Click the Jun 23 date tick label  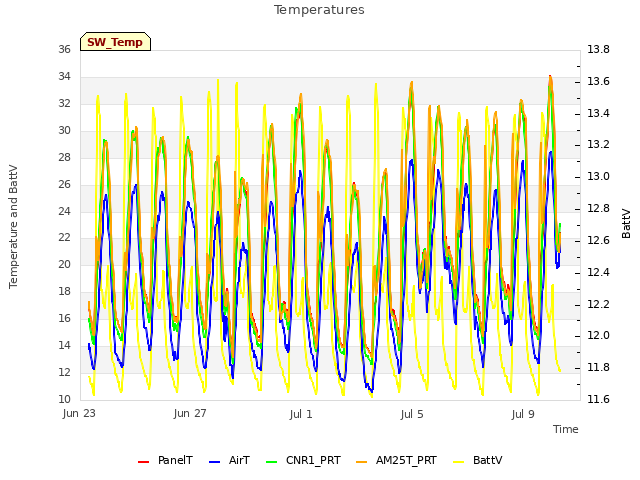coord(79,413)
